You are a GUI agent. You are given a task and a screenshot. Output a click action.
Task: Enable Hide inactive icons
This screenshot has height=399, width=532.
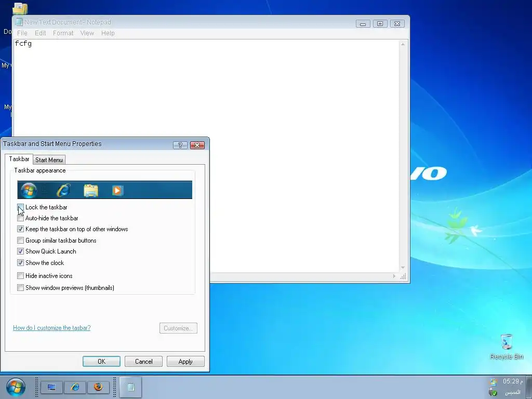click(x=20, y=275)
